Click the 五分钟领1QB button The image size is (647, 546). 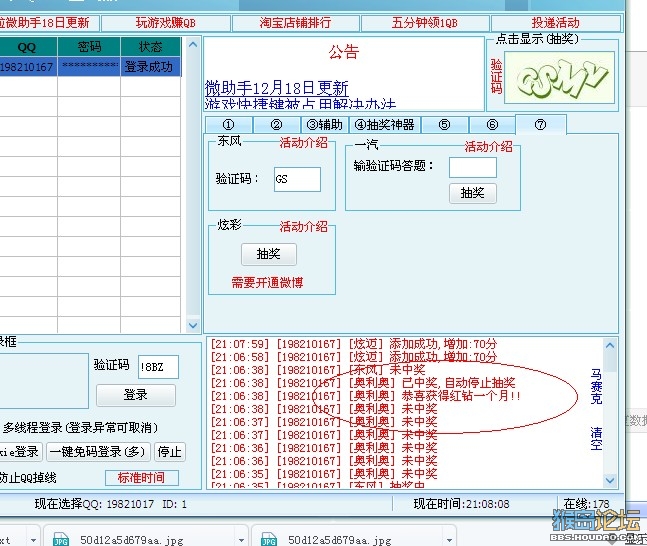(425, 23)
